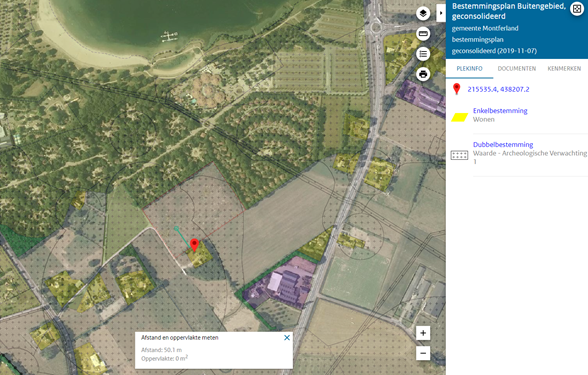Image resolution: width=588 pixels, height=375 pixels.
Task: Switch to the Documenten tab
Action: point(516,69)
